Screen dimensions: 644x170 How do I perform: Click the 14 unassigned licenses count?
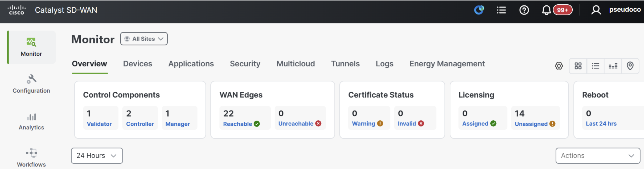click(520, 114)
